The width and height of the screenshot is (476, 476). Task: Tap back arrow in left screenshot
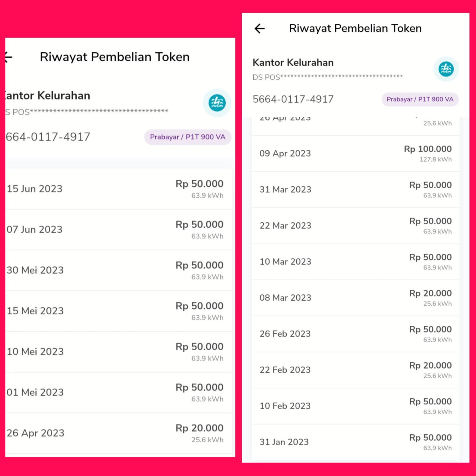tap(9, 57)
